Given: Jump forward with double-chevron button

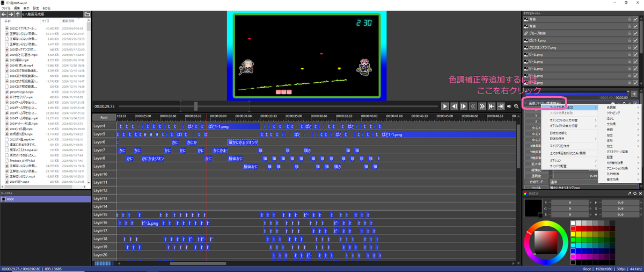Looking at the screenshot, I should pos(482,106).
